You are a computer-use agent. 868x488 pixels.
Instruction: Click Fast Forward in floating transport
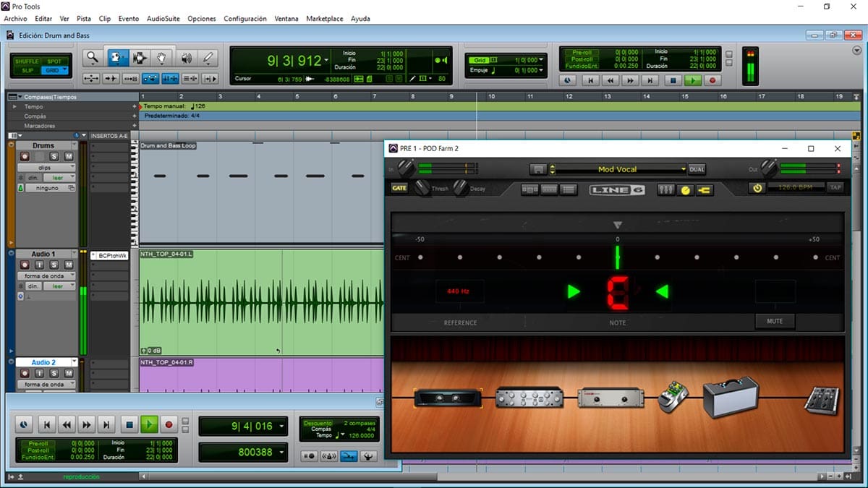87,425
